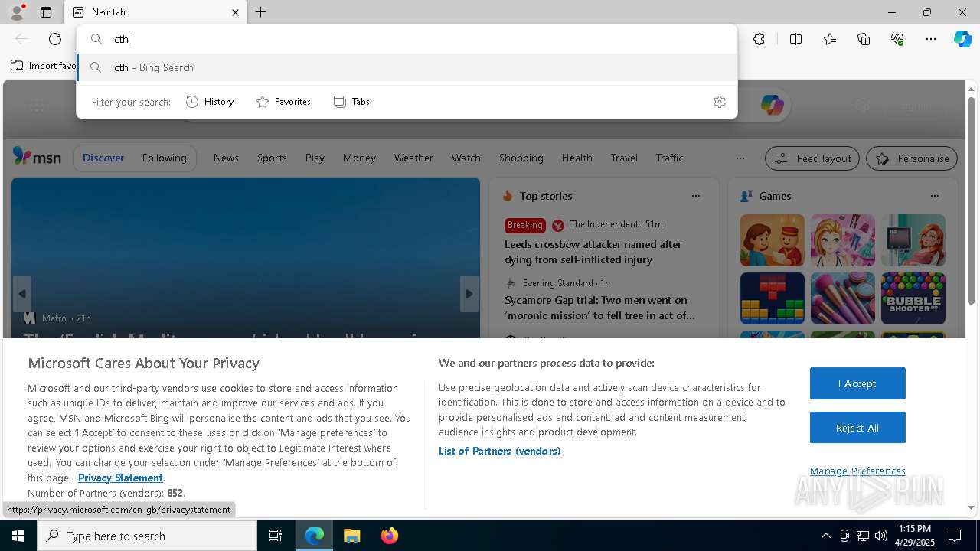Open the Extensions puzzle icon
Viewport: 980px width, 551px height.
pyautogui.click(x=759, y=39)
